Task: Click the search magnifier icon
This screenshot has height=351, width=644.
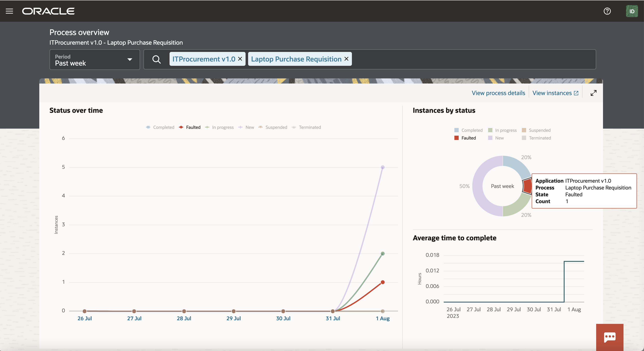Action: click(x=157, y=59)
